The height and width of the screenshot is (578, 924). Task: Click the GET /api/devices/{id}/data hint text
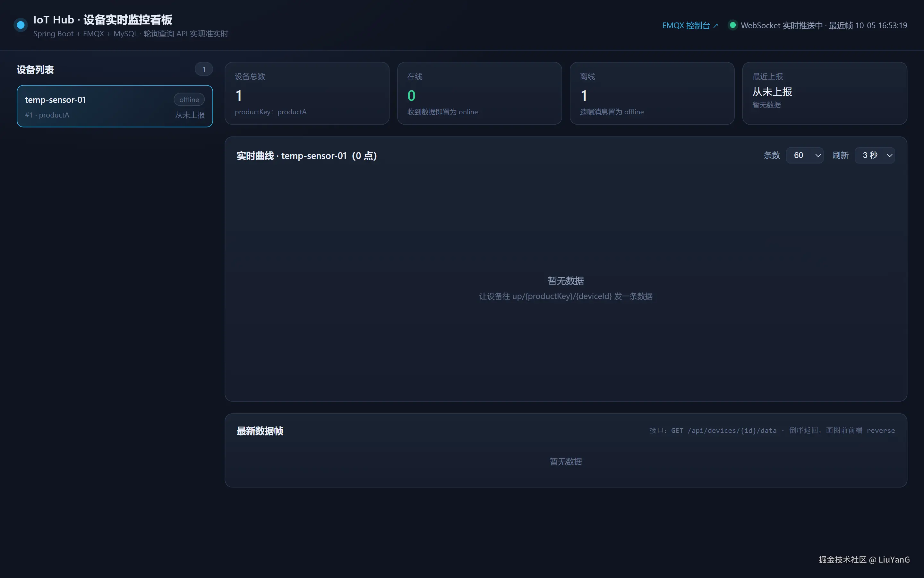point(772,430)
